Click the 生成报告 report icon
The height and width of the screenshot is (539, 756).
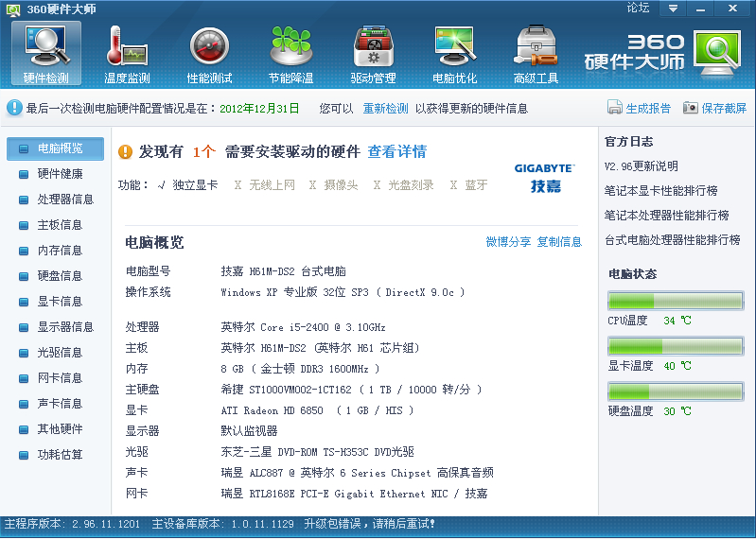coord(615,108)
